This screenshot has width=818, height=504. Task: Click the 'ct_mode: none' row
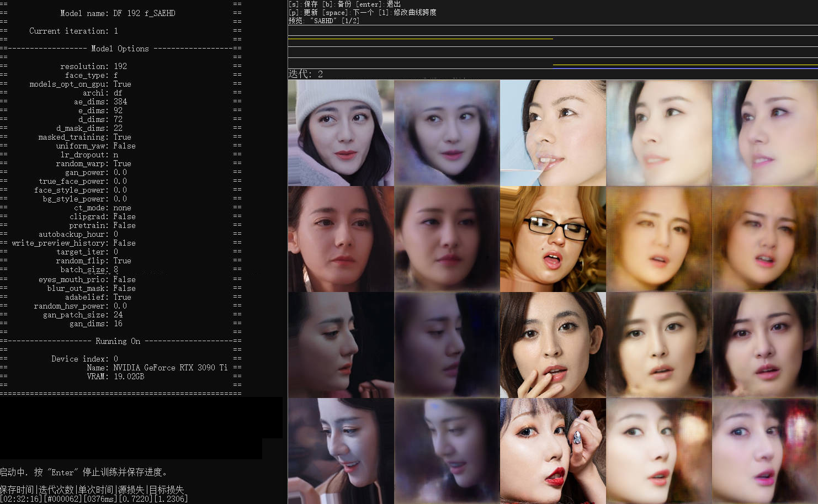(102, 208)
